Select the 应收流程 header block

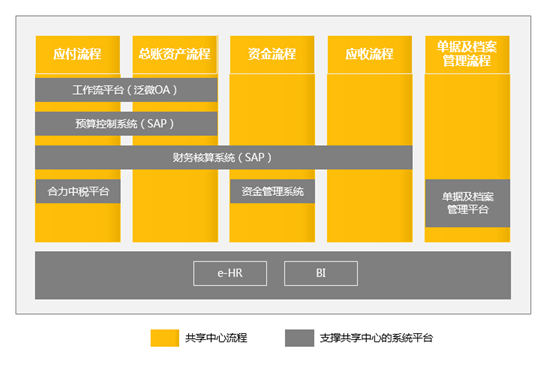click(x=369, y=54)
